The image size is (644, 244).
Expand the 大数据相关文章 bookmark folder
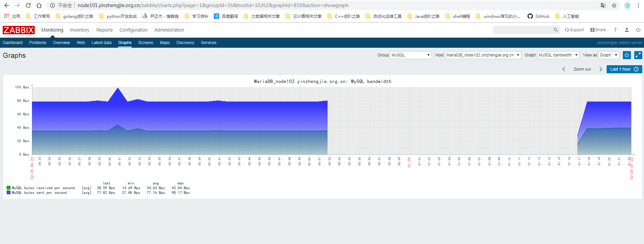[262, 16]
